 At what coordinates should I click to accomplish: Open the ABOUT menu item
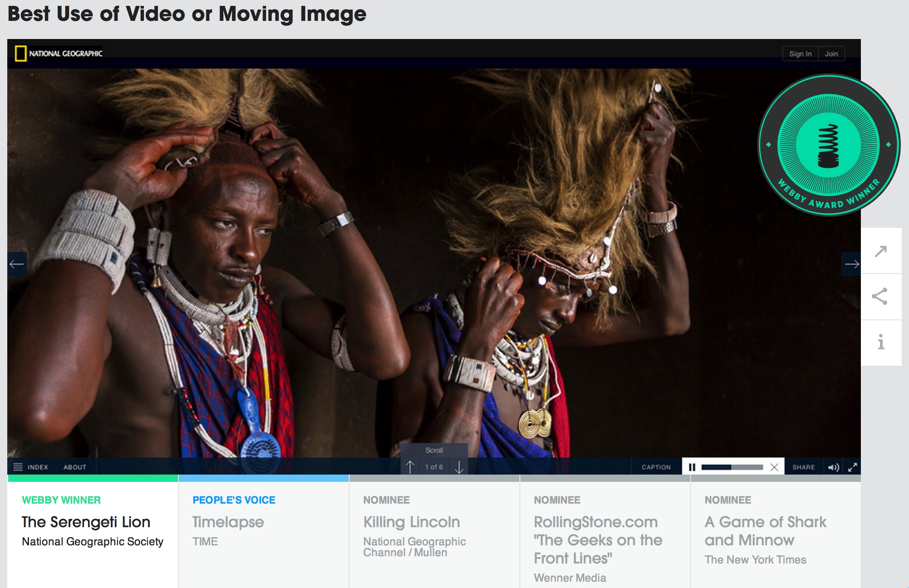(x=75, y=467)
